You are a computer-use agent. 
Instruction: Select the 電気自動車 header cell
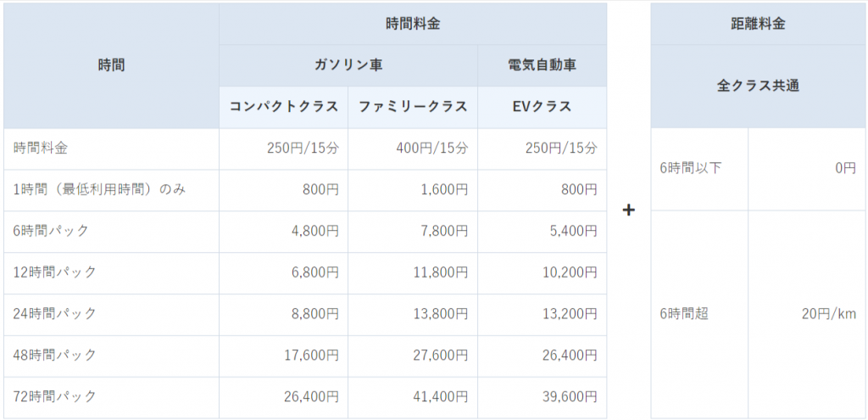coord(542,65)
